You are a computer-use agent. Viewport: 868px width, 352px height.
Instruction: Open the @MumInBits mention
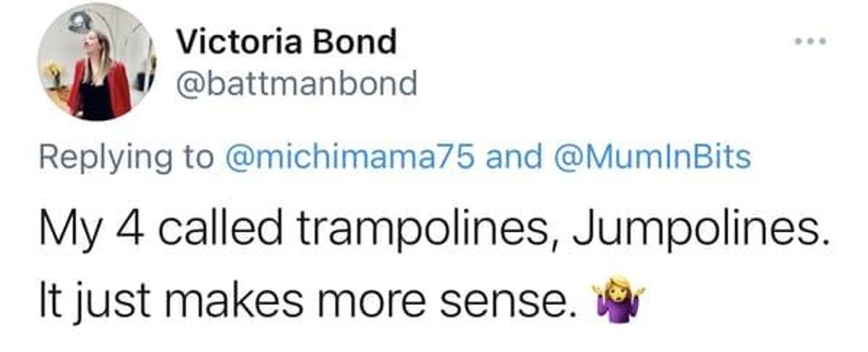click(650, 157)
